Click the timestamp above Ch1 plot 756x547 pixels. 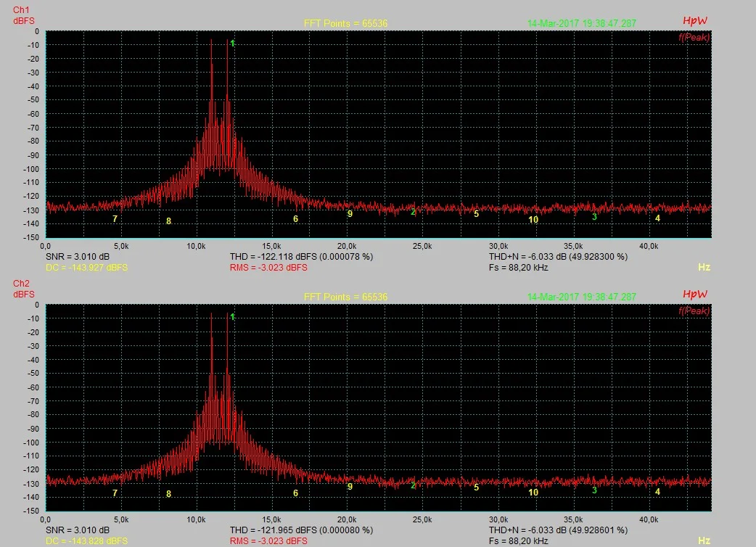click(x=582, y=23)
